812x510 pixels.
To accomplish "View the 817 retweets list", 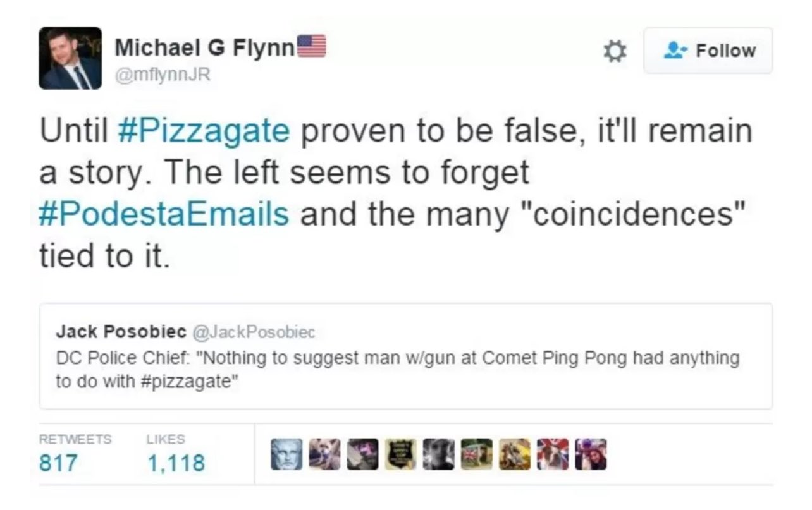I will 58,463.
